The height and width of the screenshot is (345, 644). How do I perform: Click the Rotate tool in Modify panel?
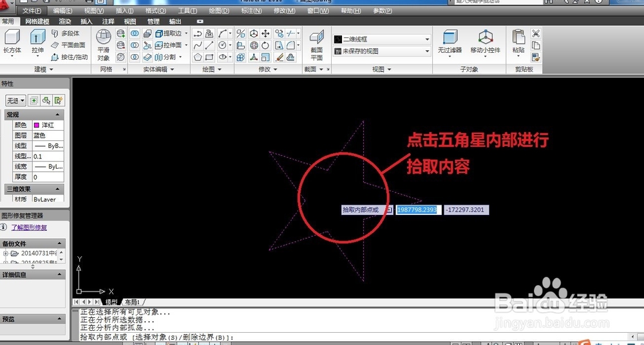[265, 45]
